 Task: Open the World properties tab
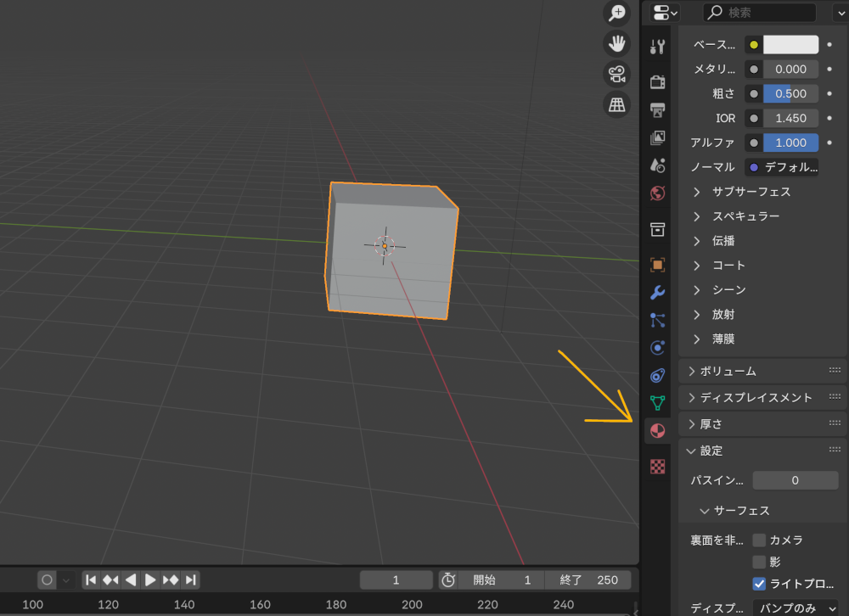coord(657,193)
